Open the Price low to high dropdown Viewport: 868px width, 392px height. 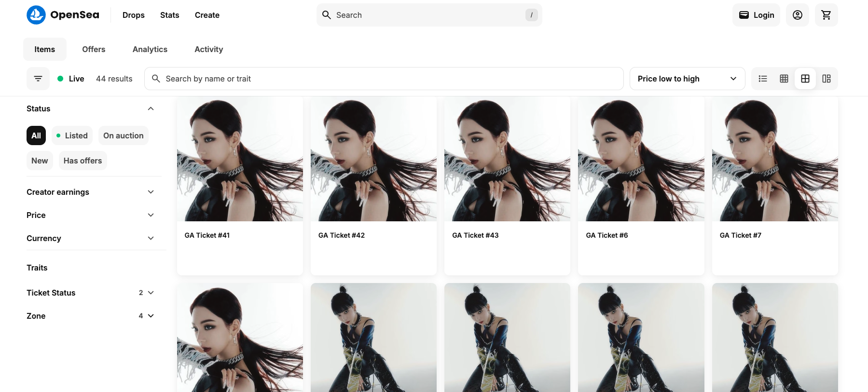[x=687, y=79]
